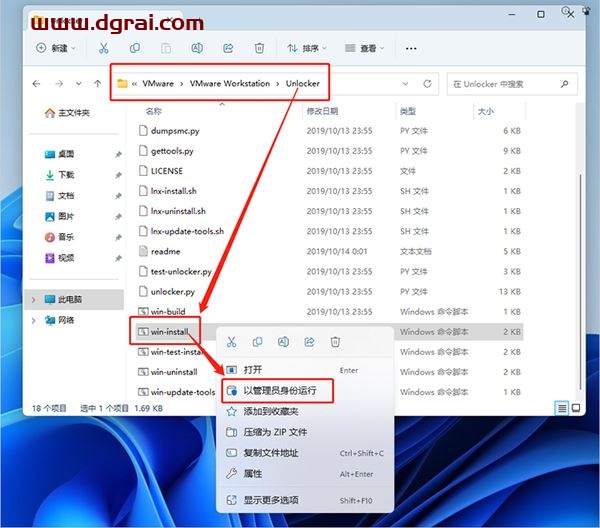Click Cut icon in the context menu
600x528 pixels.
pos(232,342)
